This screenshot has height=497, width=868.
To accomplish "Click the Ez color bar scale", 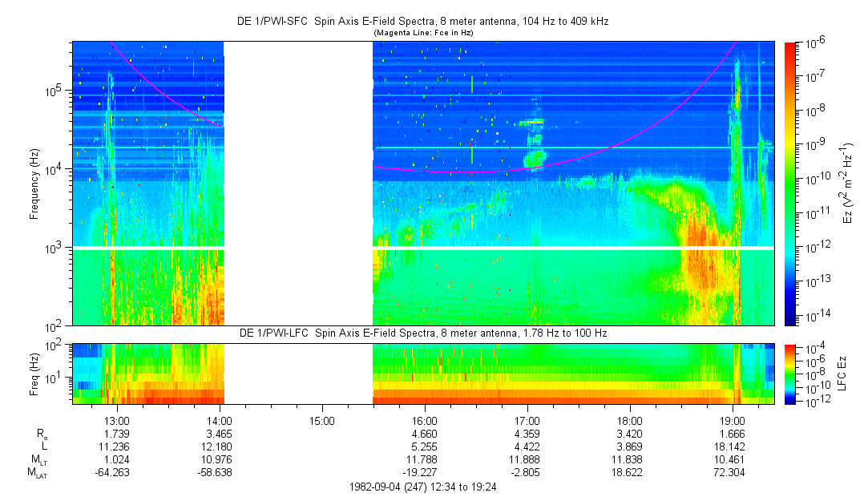I will [790, 184].
